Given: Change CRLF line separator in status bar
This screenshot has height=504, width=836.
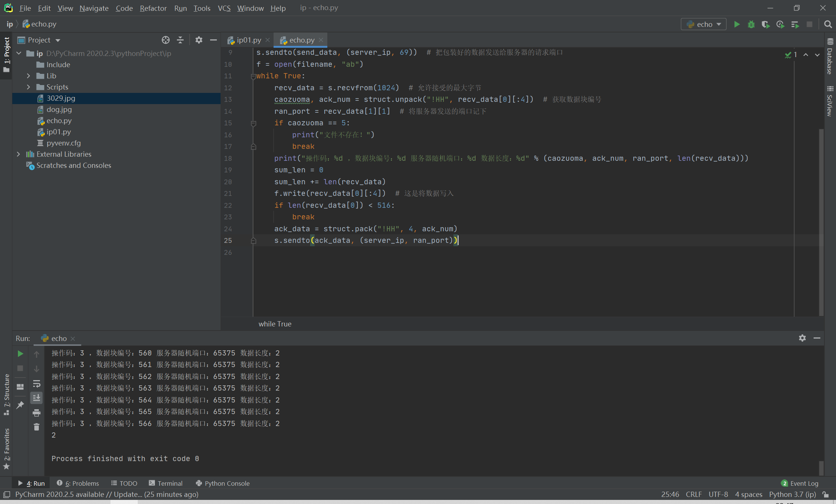Looking at the screenshot, I should 693,494.
